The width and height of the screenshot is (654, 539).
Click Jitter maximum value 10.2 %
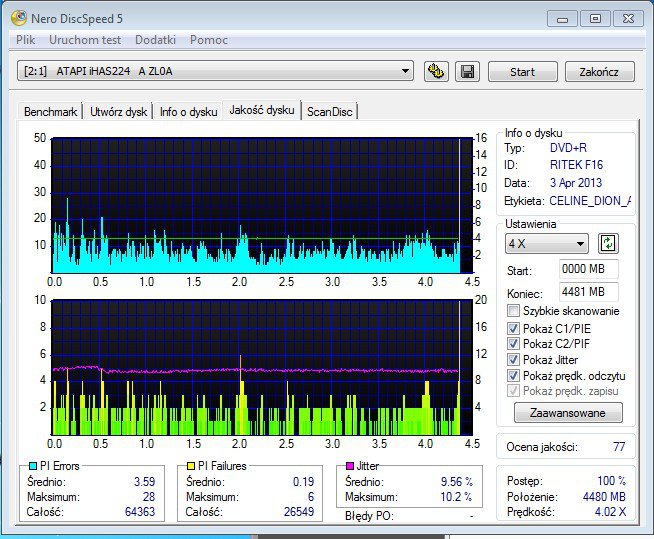pos(456,497)
